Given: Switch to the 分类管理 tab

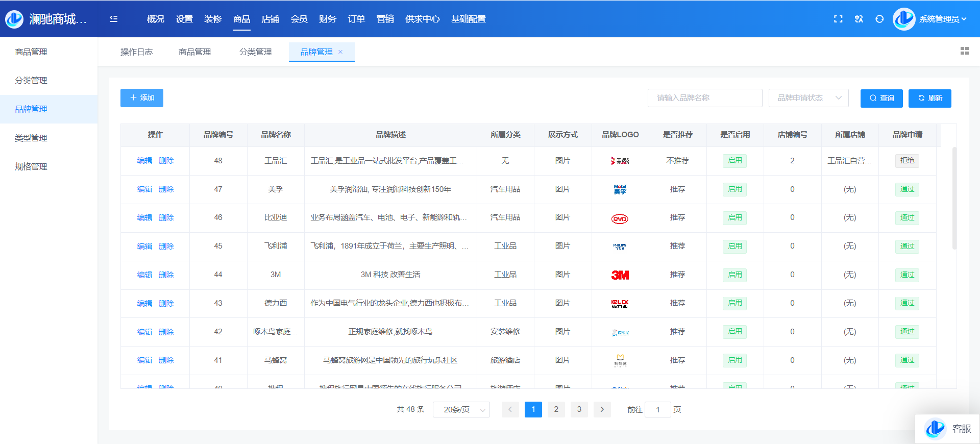Looking at the screenshot, I should pyautogui.click(x=255, y=52).
